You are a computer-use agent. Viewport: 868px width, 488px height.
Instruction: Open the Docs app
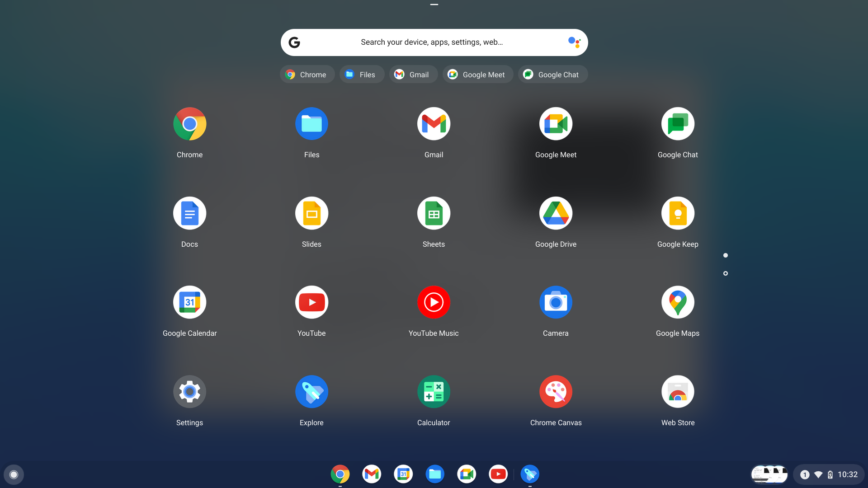point(190,213)
